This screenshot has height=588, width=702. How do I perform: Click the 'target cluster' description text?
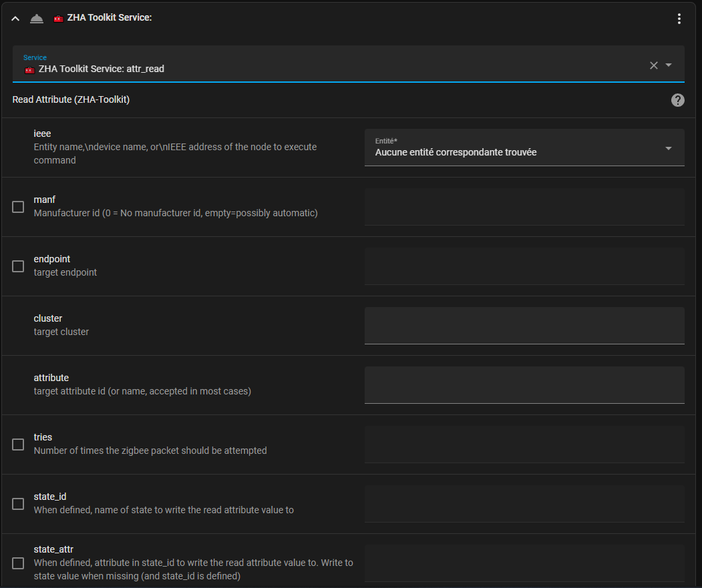(61, 332)
